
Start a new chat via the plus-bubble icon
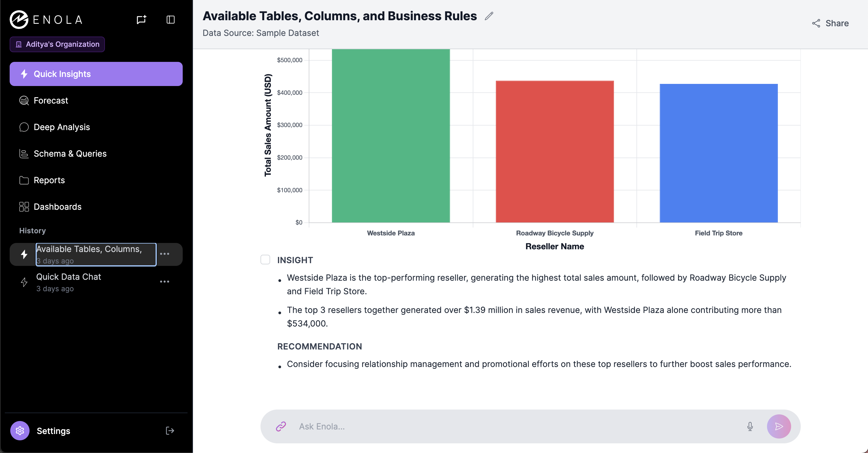tap(141, 20)
